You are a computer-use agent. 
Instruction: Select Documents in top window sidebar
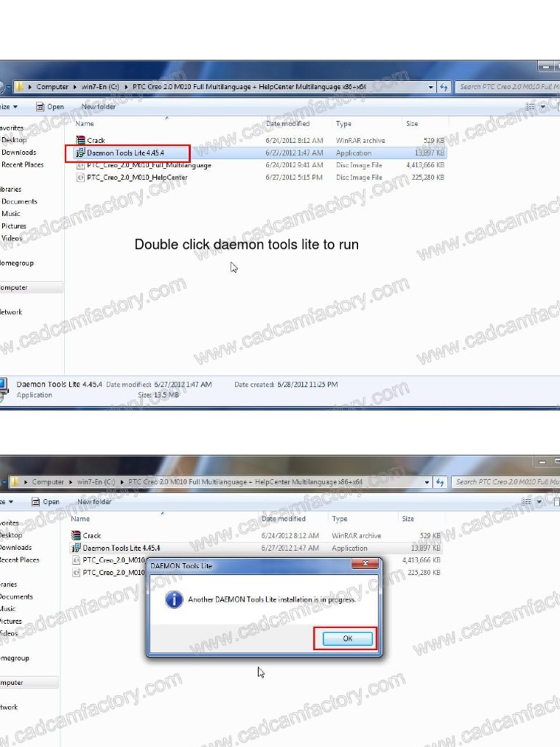coord(19,201)
